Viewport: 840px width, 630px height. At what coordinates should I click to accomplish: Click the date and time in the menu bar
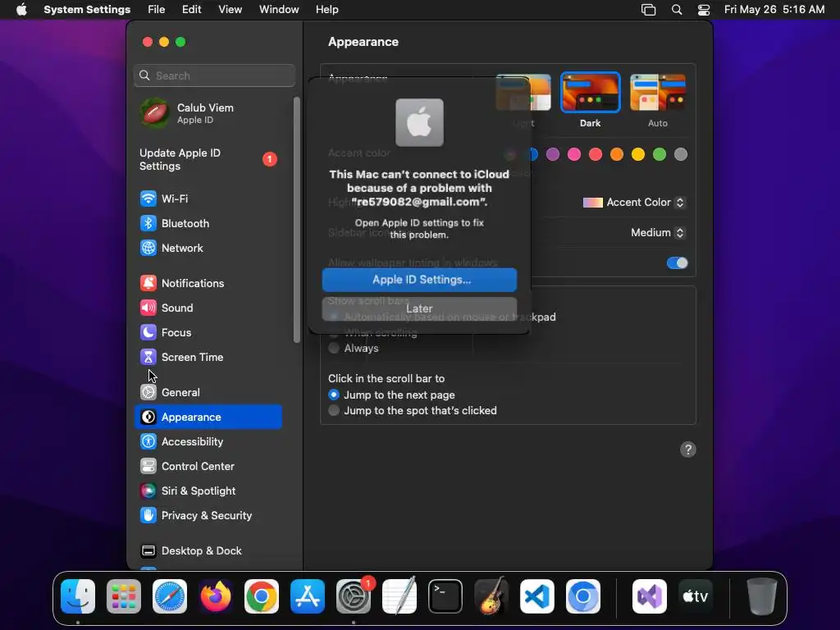point(774,10)
